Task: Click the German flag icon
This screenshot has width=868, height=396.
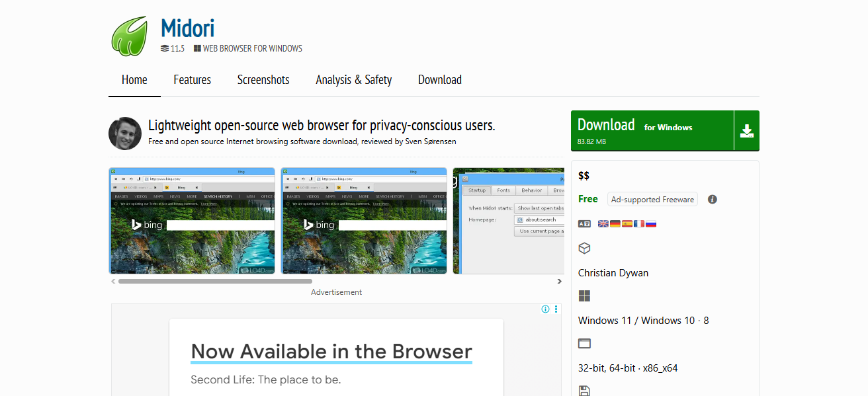Action: point(615,223)
